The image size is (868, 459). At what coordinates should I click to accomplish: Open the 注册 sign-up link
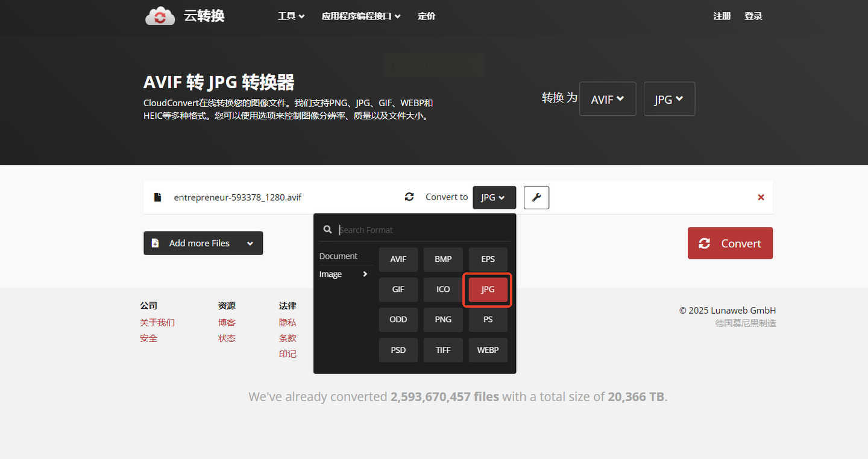722,16
